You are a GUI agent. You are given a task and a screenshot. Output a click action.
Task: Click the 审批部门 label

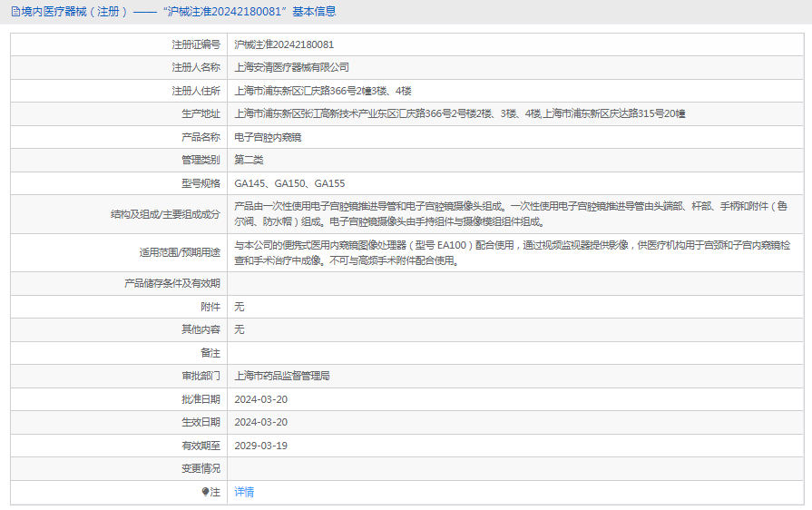[x=201, y=376]
